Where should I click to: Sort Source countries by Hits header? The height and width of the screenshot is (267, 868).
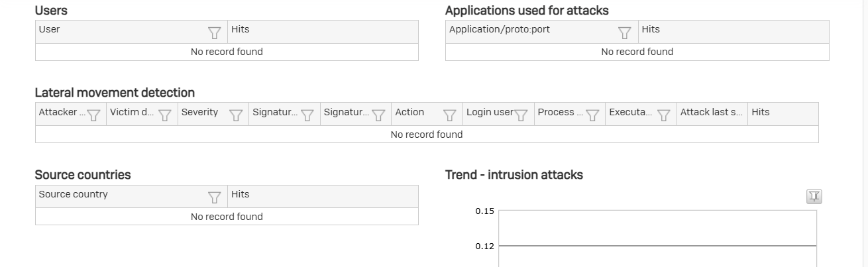pos(241,194)
